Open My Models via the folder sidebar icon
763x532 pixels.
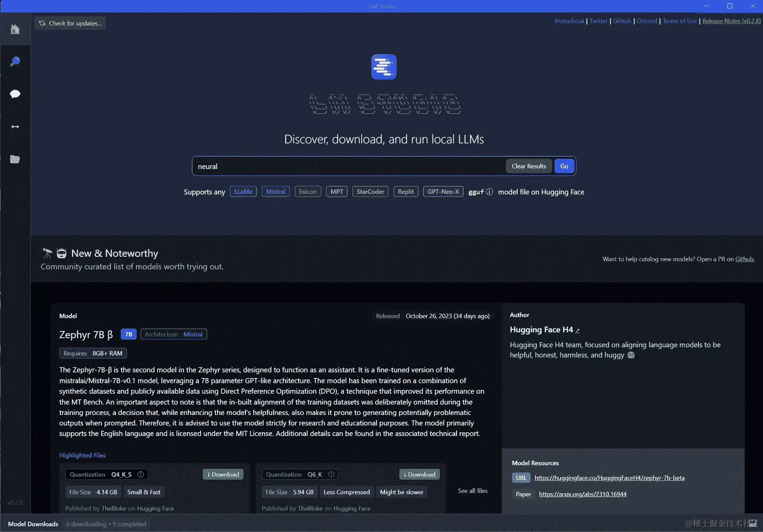15,159
